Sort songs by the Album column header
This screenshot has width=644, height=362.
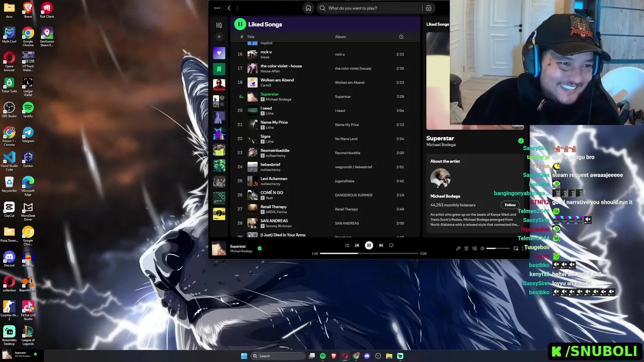pos(341,37)
